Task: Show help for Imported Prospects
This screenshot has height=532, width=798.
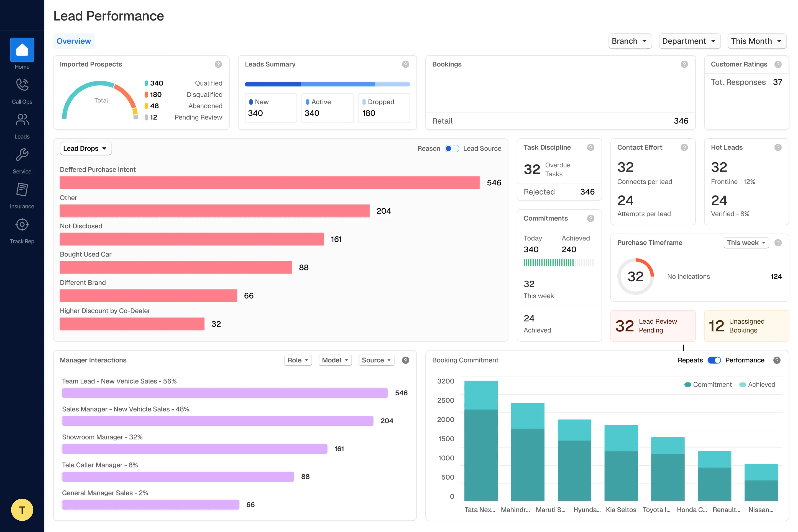Action: 218,64
